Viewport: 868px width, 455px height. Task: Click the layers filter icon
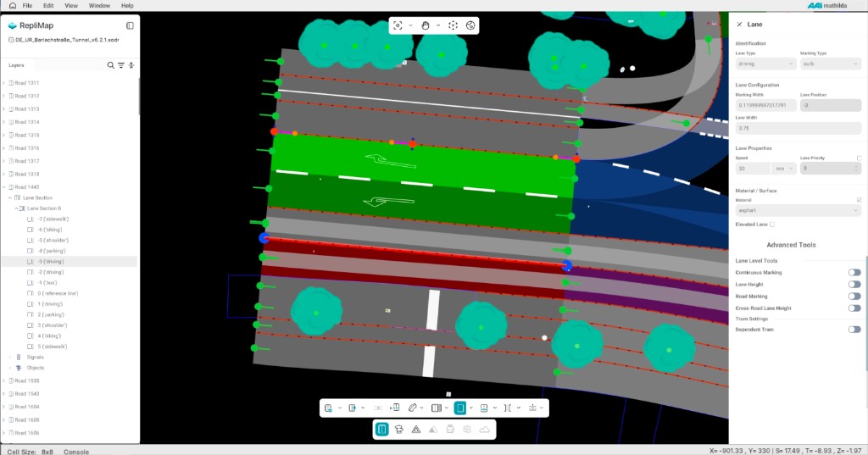(121, 65)
